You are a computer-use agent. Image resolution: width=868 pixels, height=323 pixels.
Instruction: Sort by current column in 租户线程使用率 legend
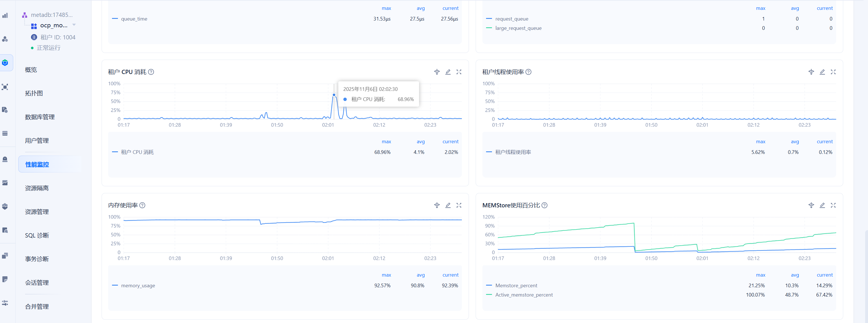point(824,142)
